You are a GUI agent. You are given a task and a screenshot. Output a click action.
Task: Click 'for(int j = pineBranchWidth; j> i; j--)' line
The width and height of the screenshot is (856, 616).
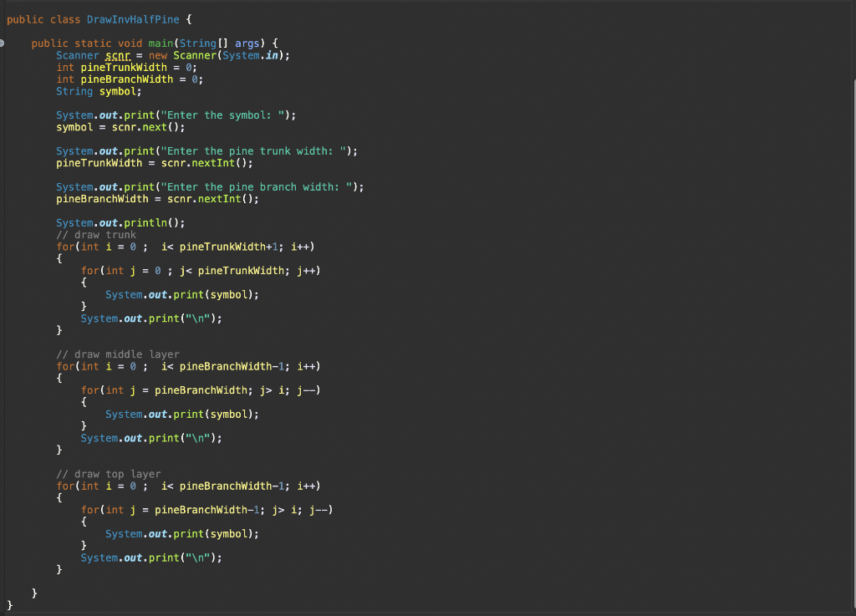[x=201, y=390]
